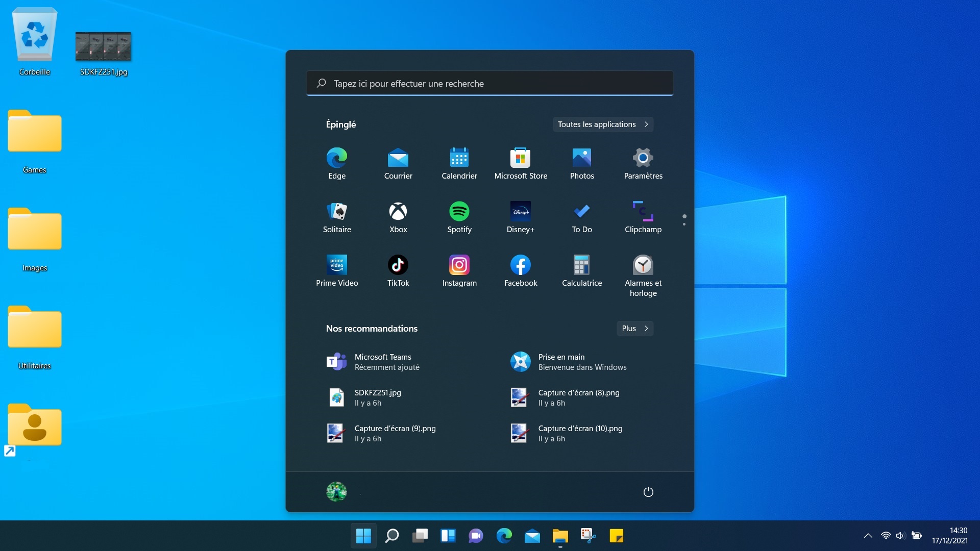Open Instagram pinned app

[x=459, y=270]
